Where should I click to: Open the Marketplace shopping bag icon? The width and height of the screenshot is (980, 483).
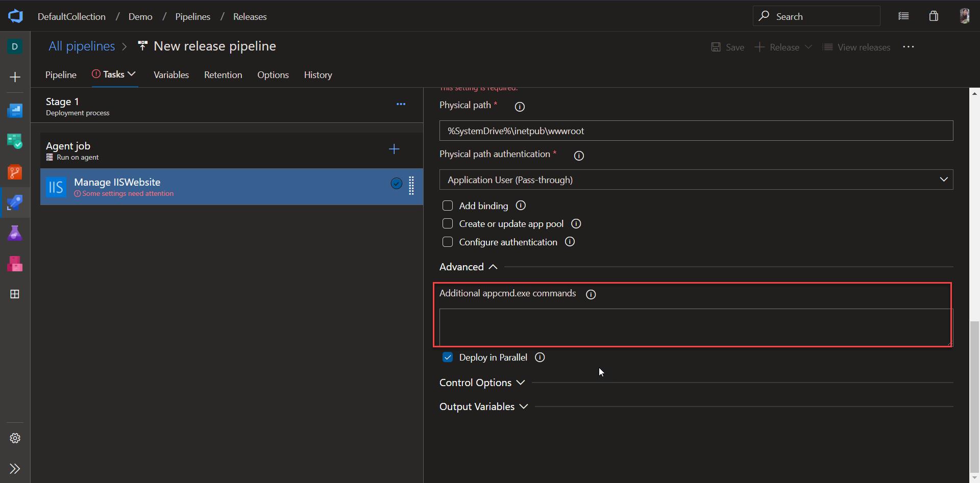point(933,16)
